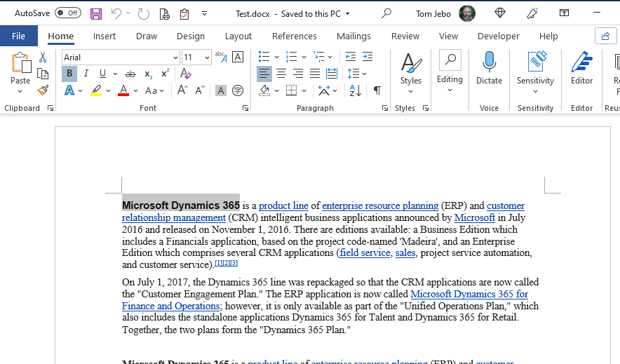Toggle AutoSave switch on
This screenshot has width=620, height=364.
click(x=67, y=13)
